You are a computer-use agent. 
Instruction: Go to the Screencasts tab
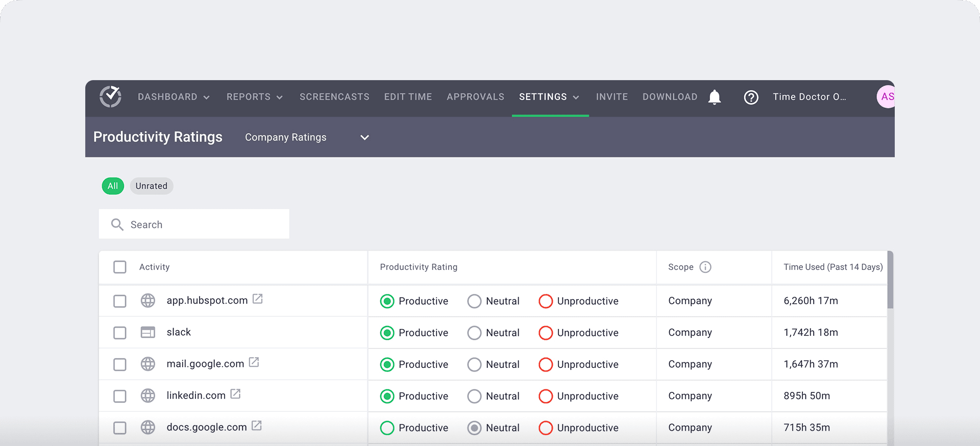[334, 97]
